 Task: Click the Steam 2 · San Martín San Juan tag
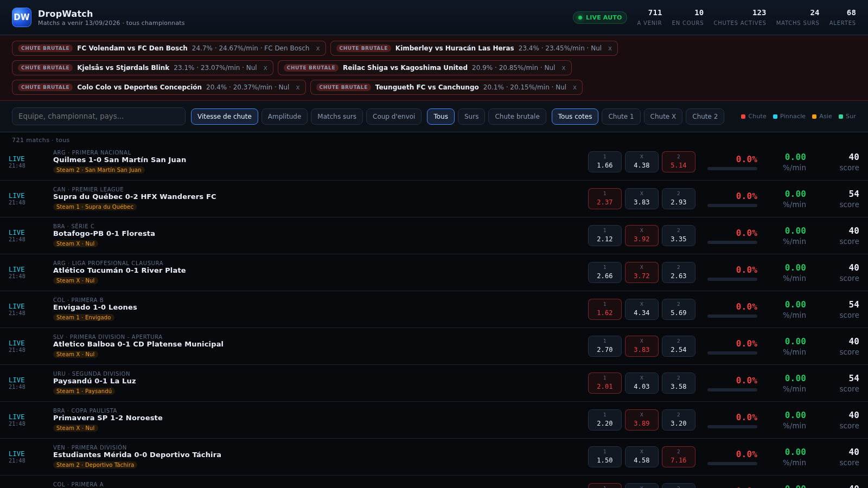click(x=99, y=170)
